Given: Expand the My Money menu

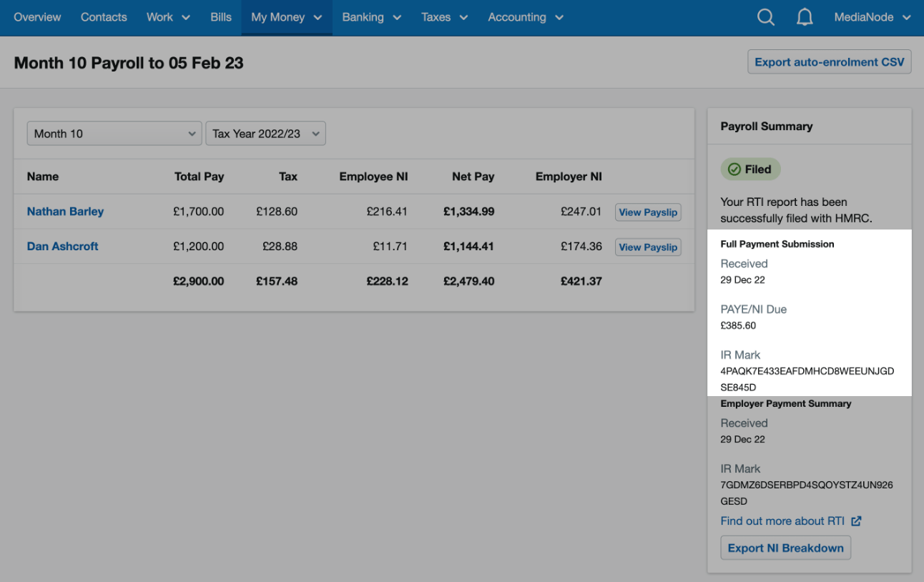Looking at the screenshot, I should [x=286, y=17].
